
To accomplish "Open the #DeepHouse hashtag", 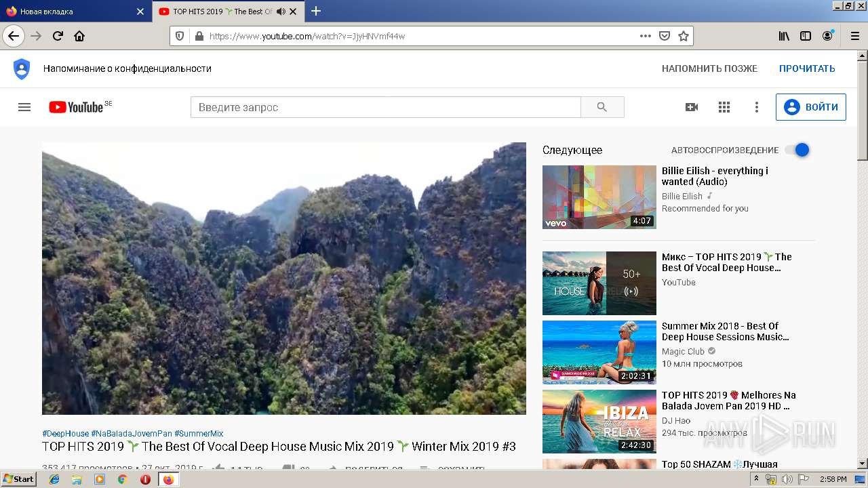I will point(65,433).
